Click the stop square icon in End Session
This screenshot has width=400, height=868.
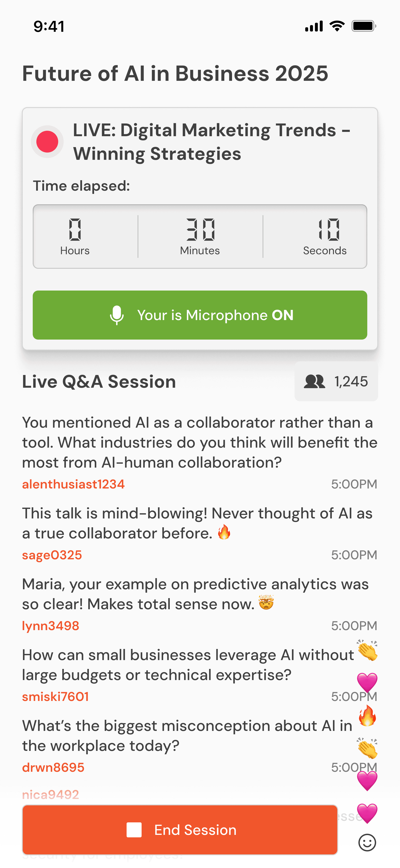coord(134,830)
